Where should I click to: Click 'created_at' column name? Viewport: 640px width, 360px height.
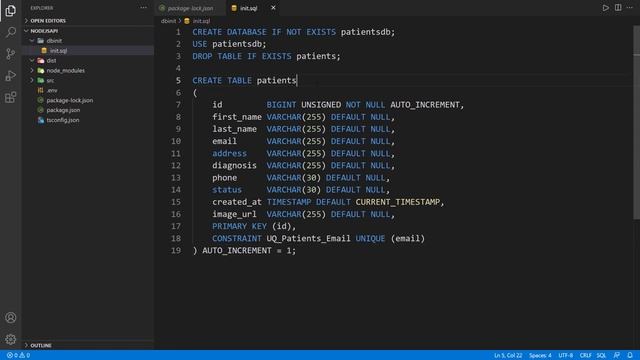click(x=237, y=202)
